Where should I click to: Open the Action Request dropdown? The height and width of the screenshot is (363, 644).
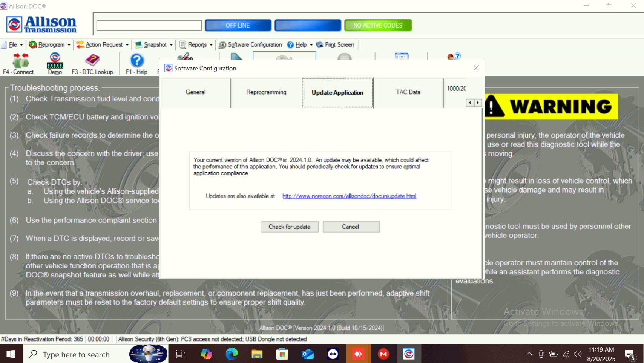103,45
